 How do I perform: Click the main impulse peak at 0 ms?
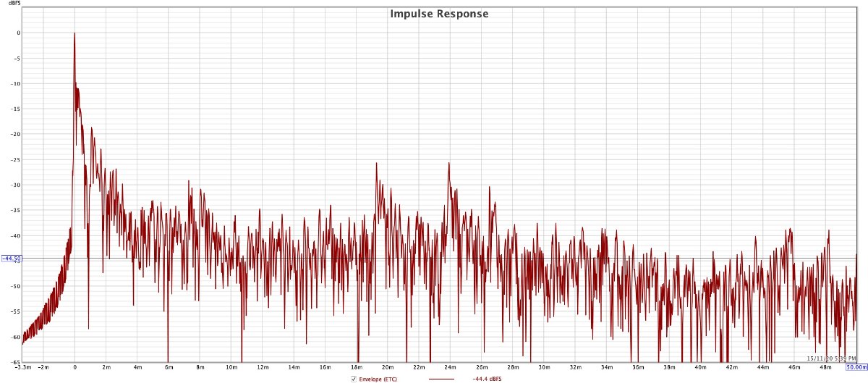(x=75, y=33)
